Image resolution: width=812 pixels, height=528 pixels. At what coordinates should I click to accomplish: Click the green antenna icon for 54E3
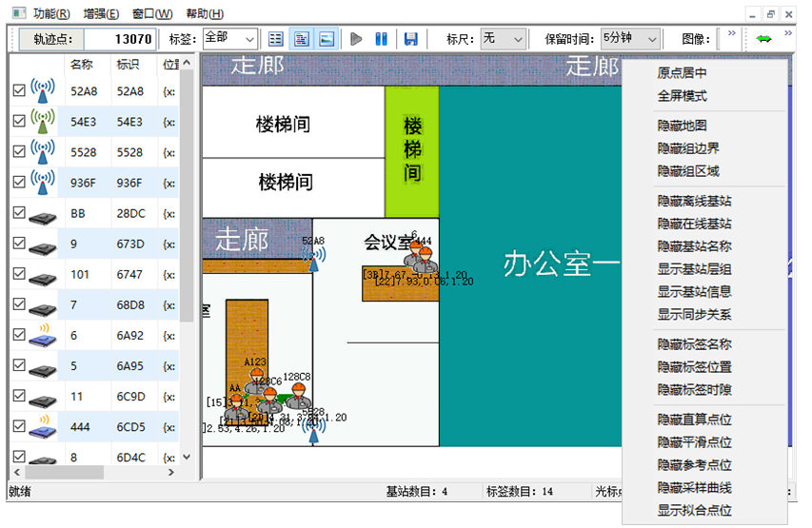42,122
